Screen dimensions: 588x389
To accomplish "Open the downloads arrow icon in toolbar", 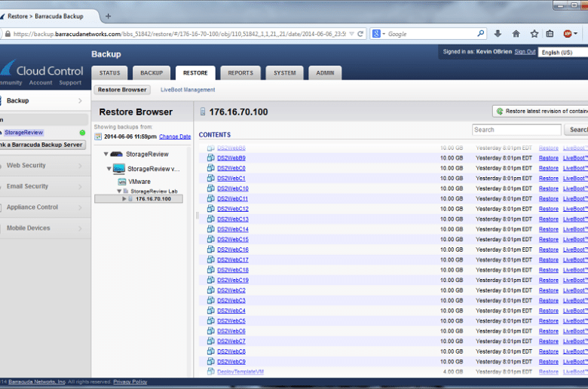I will tap(498, 34).
